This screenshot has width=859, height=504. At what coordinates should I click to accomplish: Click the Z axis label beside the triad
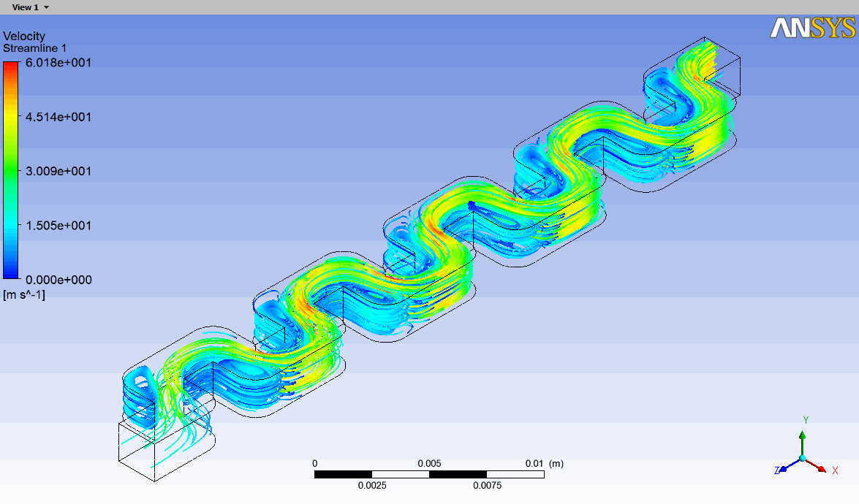pos(776,470)
